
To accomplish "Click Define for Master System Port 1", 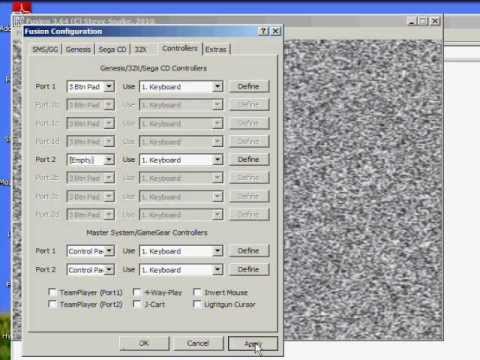I will coord(249,251).
